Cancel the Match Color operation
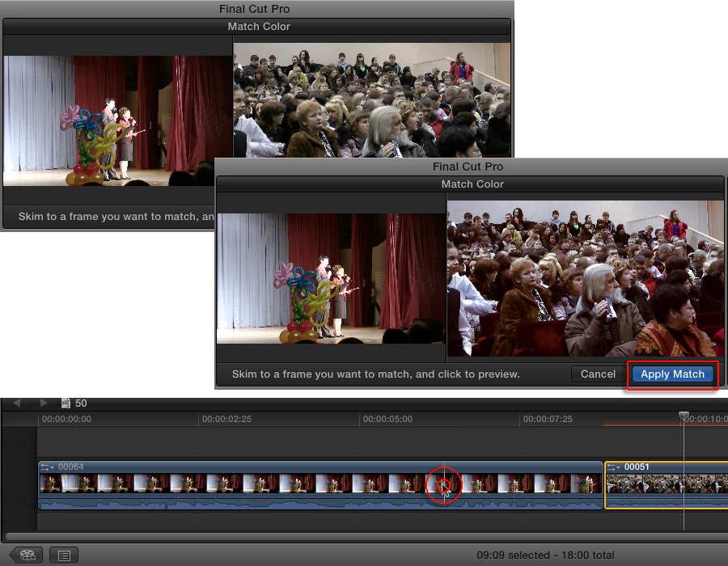Viewport: 728px width, 566px height. coord(598,374)
